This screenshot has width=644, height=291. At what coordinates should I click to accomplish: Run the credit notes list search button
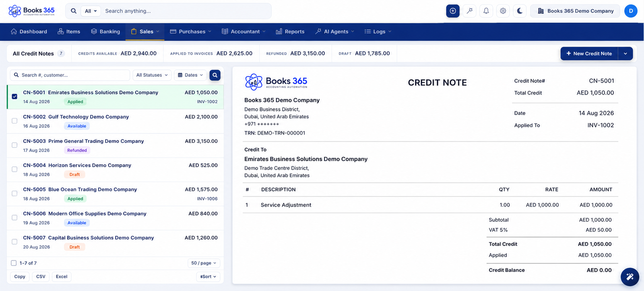click(215, 75)
